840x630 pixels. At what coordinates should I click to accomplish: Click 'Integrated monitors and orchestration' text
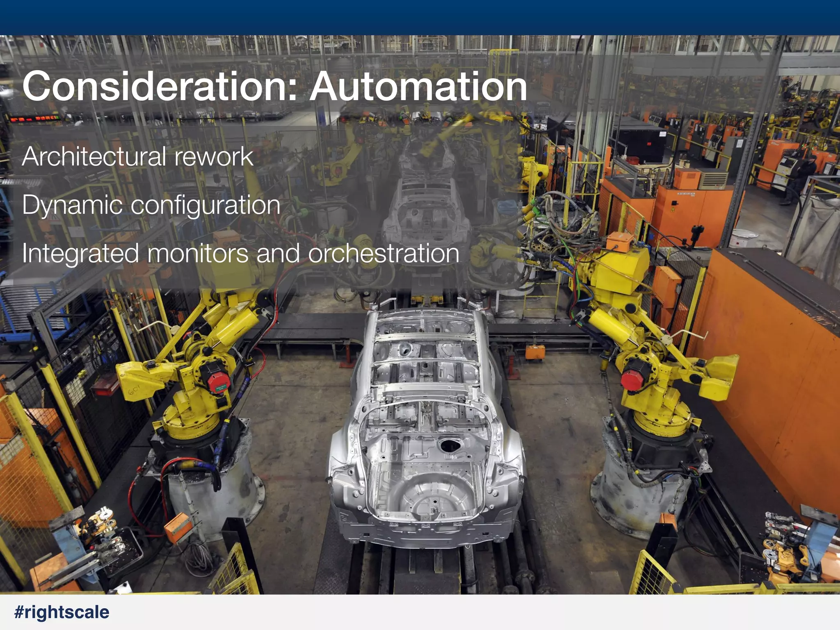coord(241,254)
